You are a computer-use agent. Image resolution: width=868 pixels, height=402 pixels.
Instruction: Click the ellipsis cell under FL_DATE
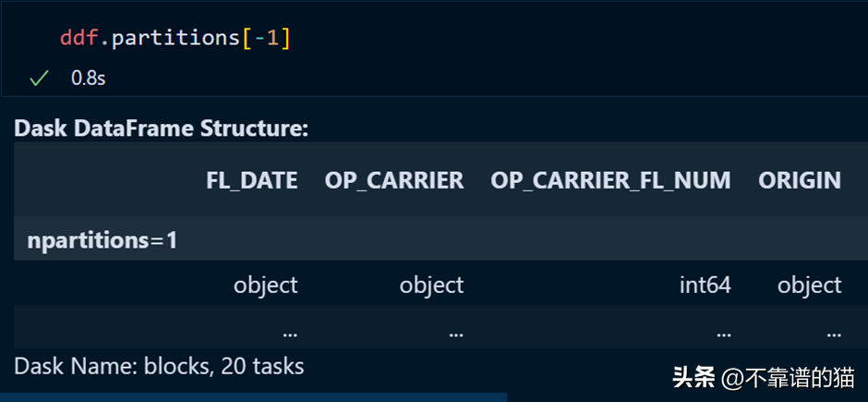pos(289,330)
